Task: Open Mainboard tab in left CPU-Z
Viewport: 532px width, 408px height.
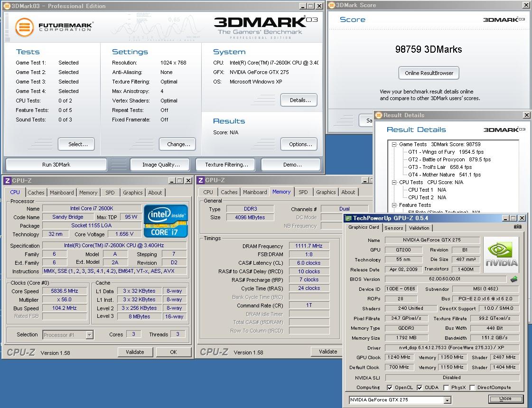Action: pyautogui.click(x=62, y=192)
